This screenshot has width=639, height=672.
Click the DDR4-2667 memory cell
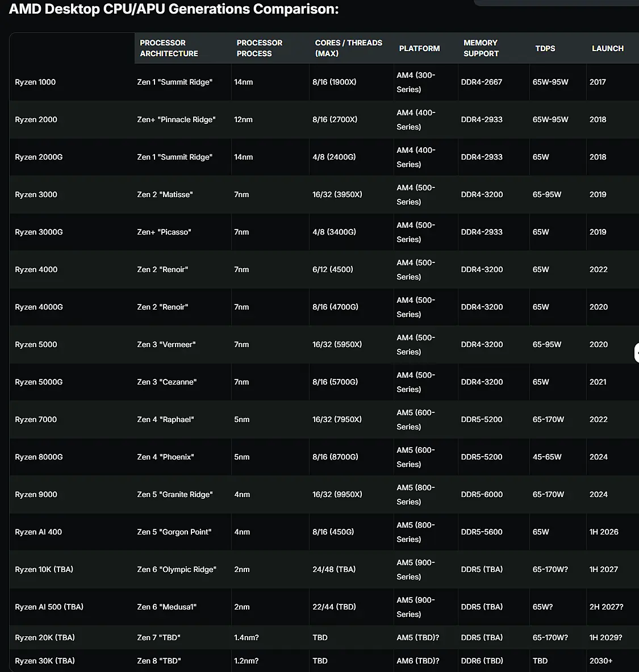coord(481,82)
